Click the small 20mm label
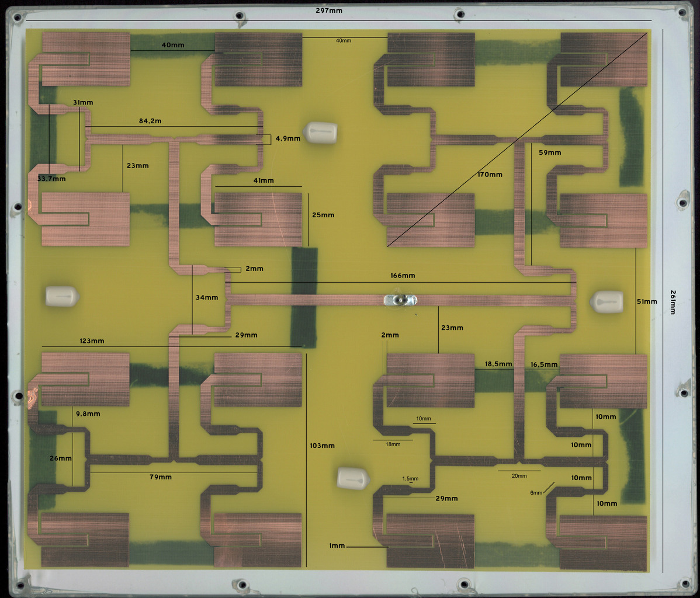 click(x=519, y=476)
